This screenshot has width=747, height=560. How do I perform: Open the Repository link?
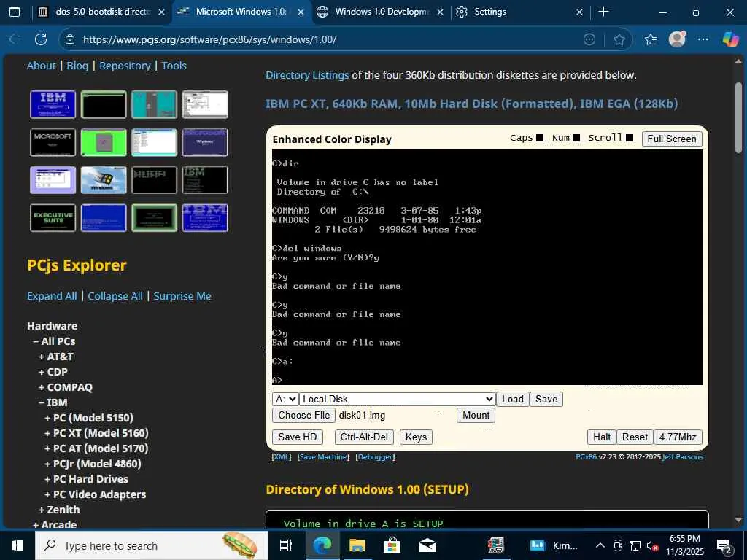click(125, 66)
